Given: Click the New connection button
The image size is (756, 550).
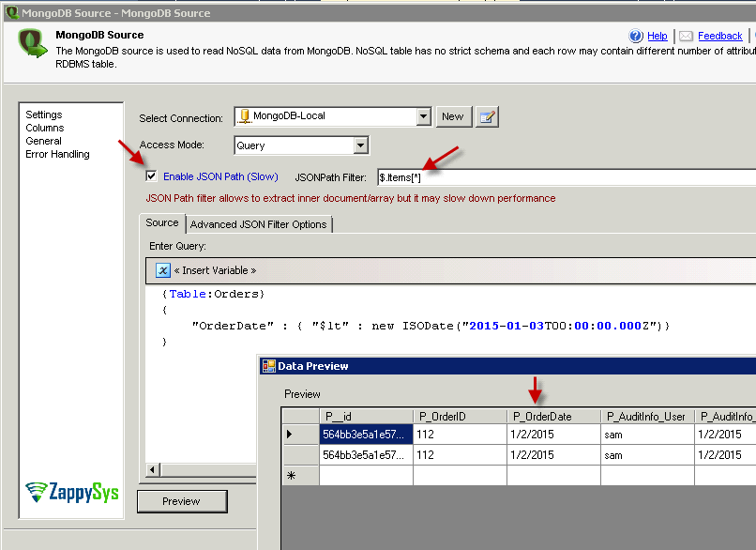Looking at the screenshot, I should [x=452, y=116].
